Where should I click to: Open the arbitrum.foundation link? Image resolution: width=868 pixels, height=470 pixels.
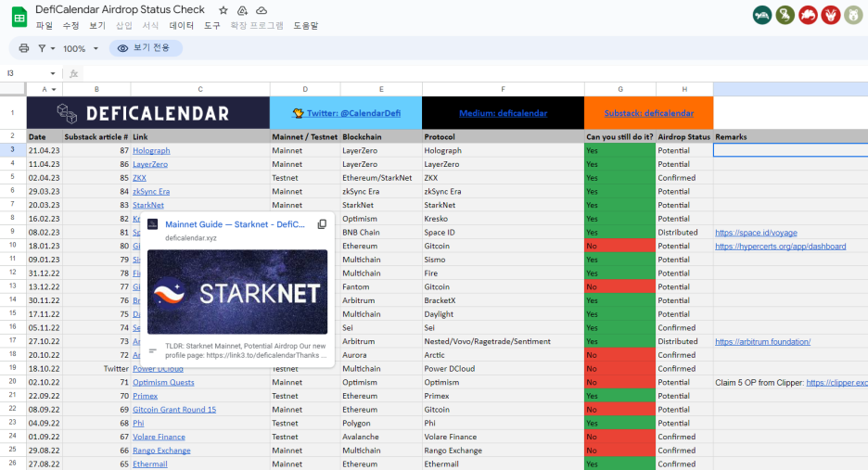coord(763,341)
